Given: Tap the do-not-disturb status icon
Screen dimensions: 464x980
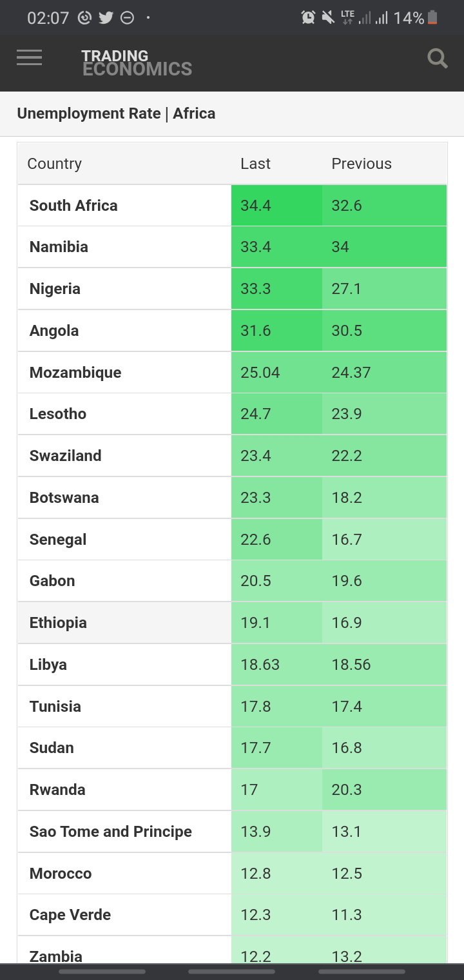Looking at the screenshot, I should pyautogui.click(x=127, y=18).
